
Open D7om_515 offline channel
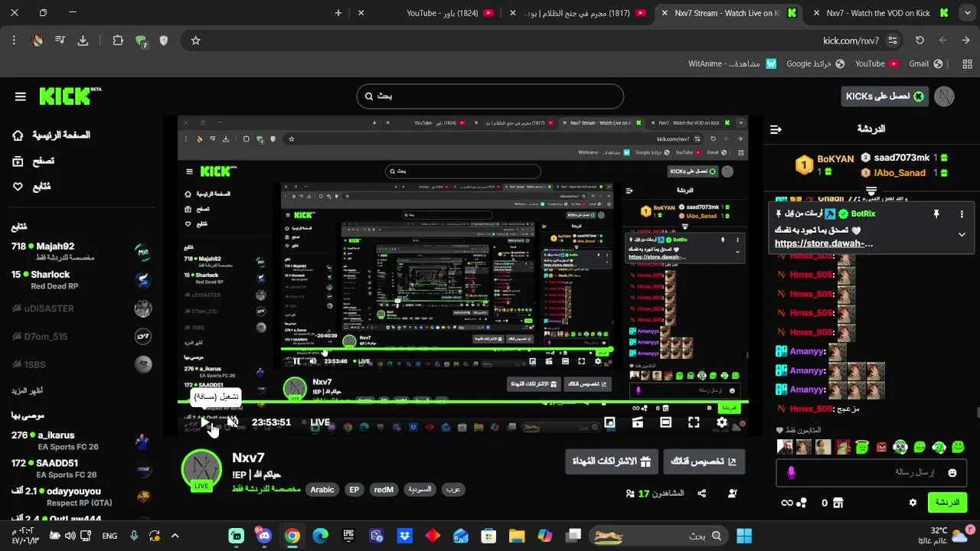coord(81,336)
